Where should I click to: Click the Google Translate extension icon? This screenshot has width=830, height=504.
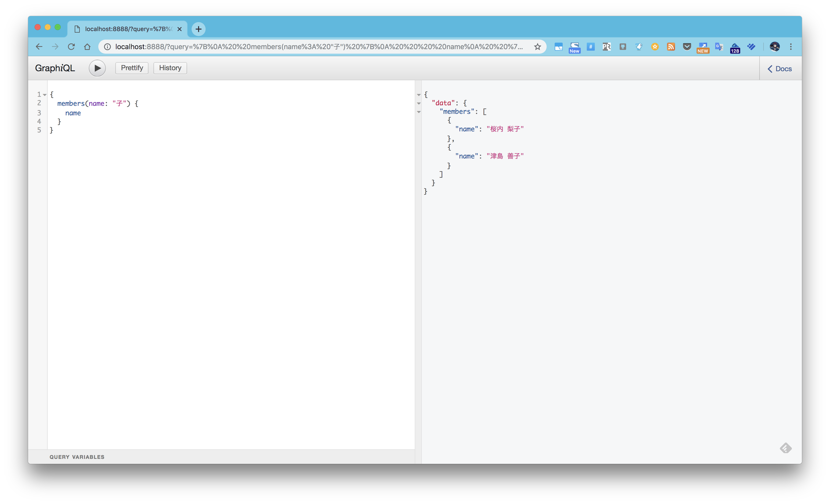719,47
